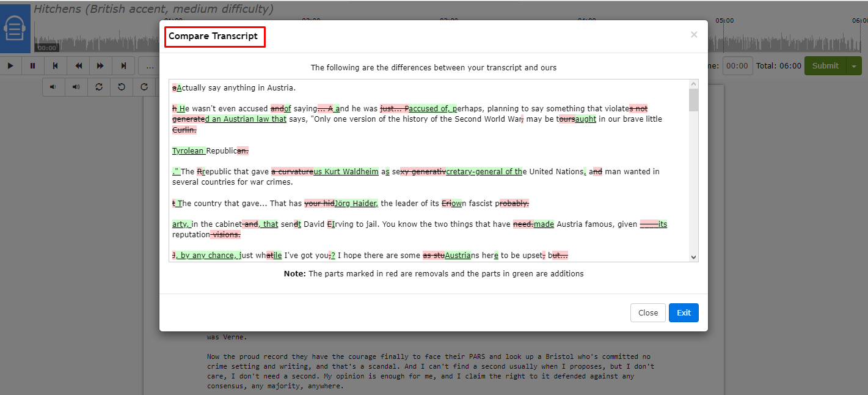The width and height of the screenshot is (868, 395).
Task: Fast forward the audio
Action: [x=101, y=65]
